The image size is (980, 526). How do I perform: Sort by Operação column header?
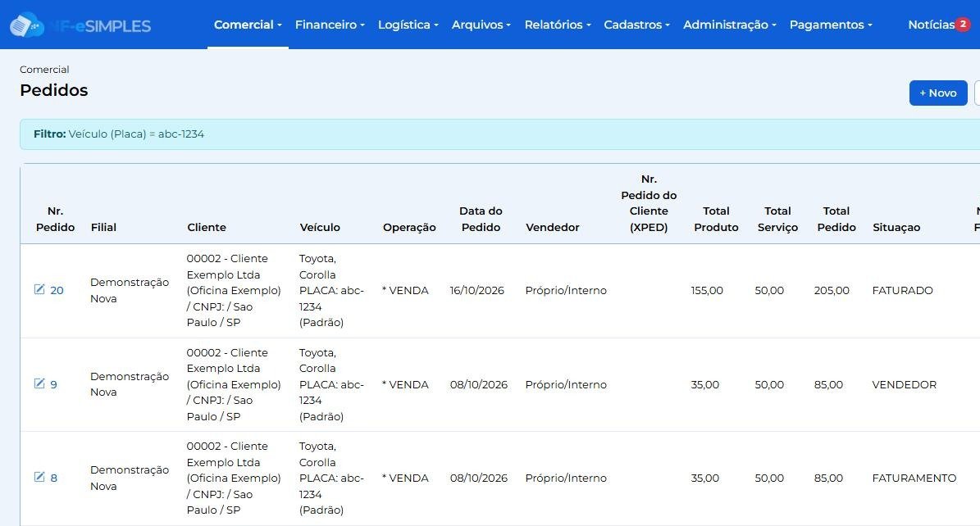point(409,228)
